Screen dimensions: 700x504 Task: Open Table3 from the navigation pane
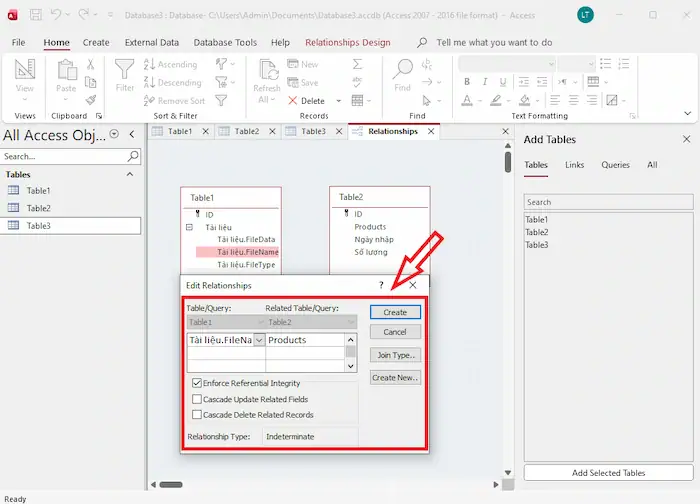point(38,226)
